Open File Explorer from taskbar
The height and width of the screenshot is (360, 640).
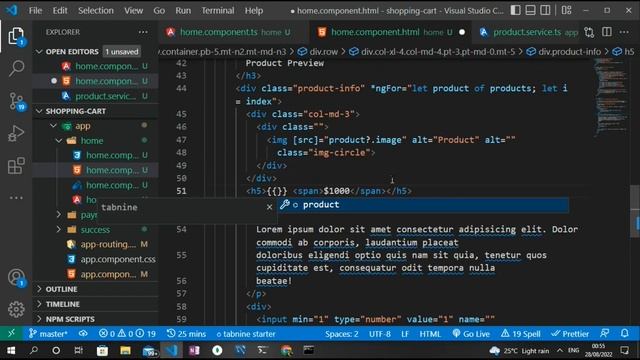pos(125,350)
